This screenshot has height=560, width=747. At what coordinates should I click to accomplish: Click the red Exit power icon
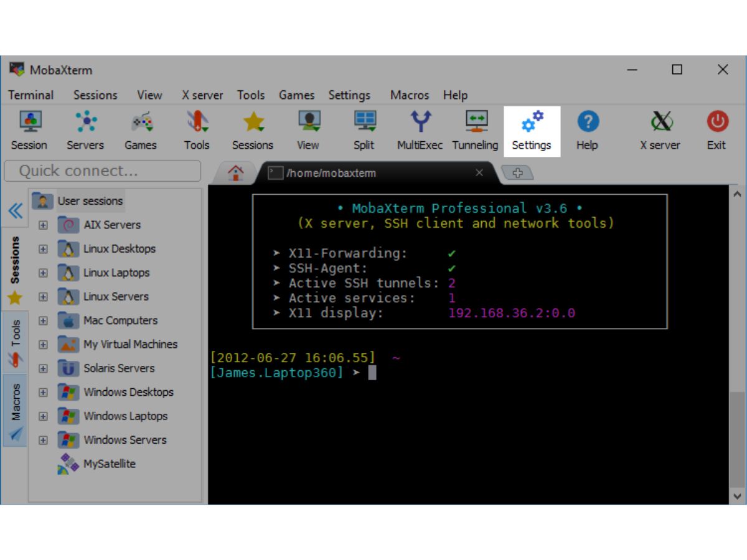pyautogui.click(x=716, y=130)
